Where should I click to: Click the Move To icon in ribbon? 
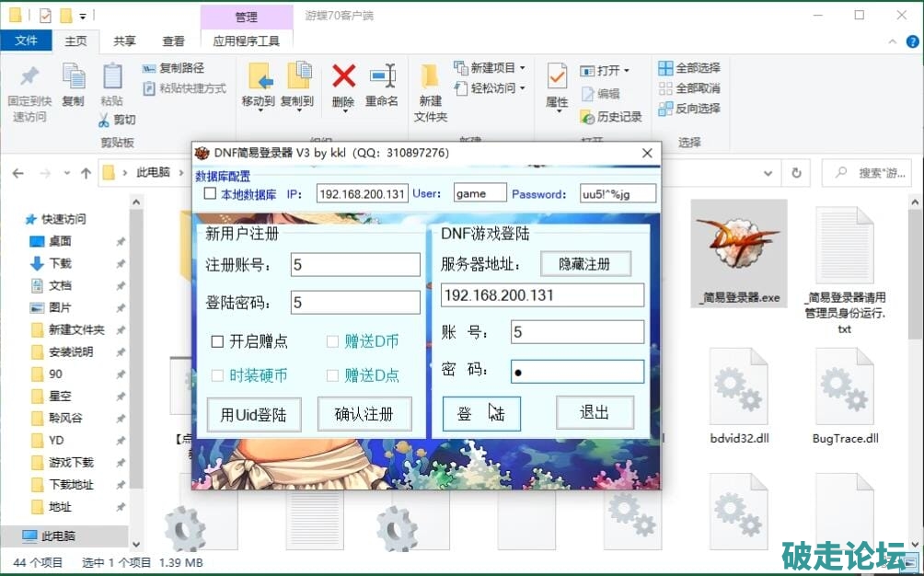(x=259, y=76)
